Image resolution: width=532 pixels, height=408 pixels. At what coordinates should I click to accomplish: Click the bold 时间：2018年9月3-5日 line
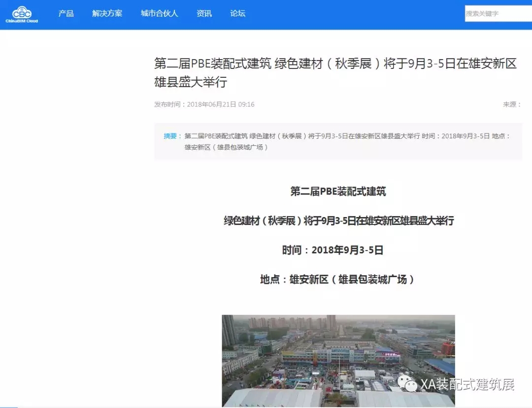coord(332,250)
